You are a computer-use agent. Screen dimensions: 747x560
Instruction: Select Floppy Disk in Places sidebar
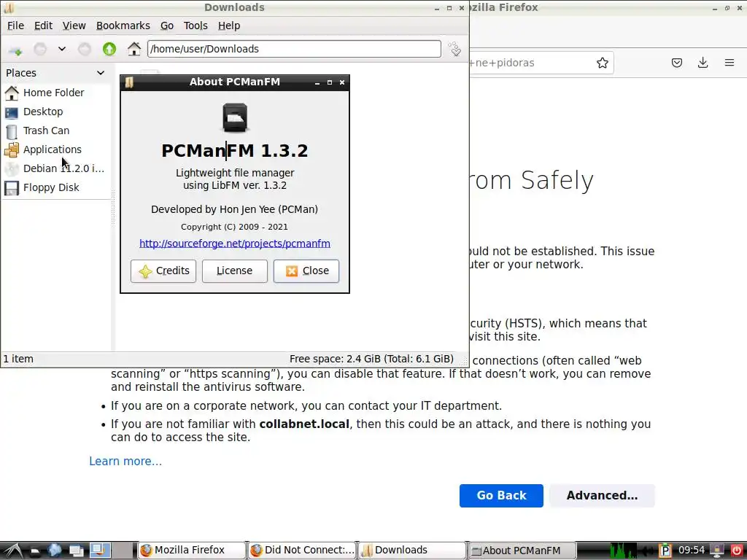tap(51, 187)
